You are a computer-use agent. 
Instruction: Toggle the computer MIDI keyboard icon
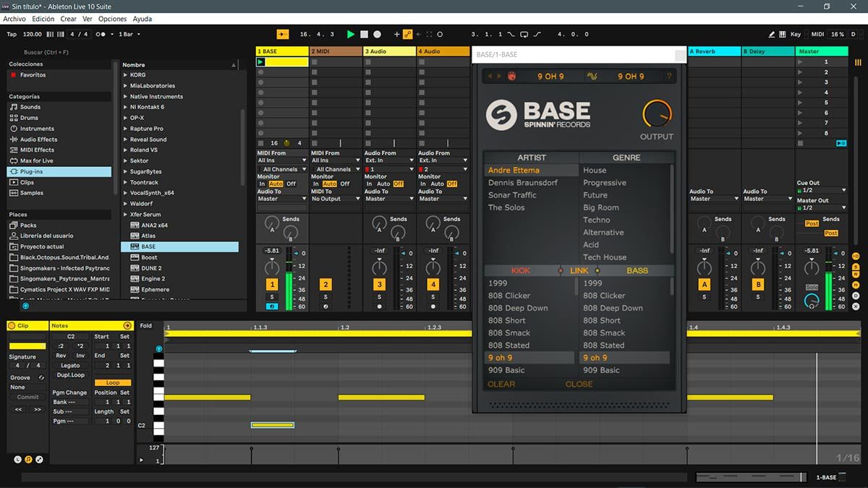point(783,34)
